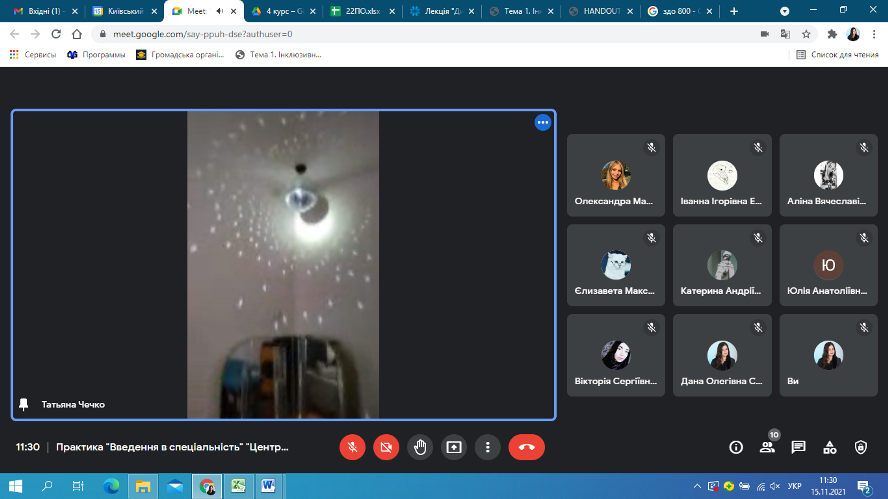
Task: Click the Present now screen share button
Action: pos(454,447)
